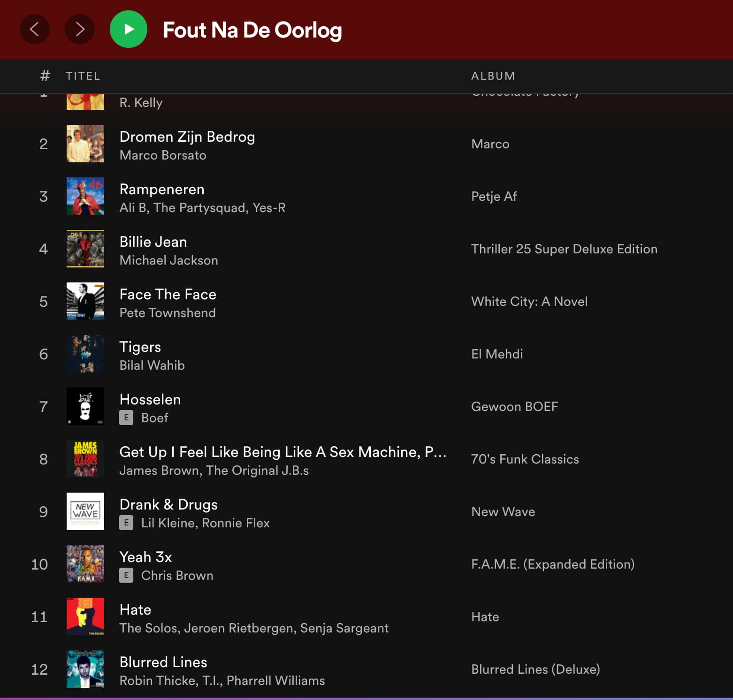Select the song title Hate
This screenshot has height=700, width=733.
[136, 609]
